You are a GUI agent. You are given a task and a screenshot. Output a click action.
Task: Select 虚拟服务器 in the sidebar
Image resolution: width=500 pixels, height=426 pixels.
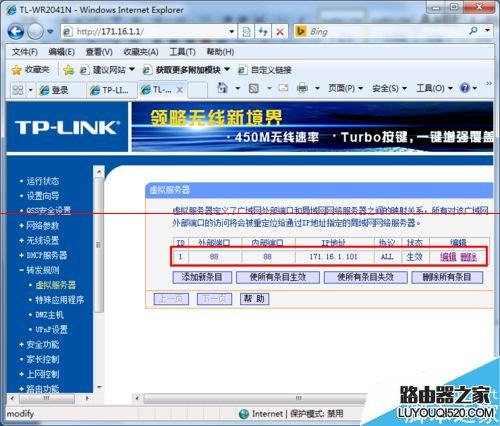pos(56,285)
